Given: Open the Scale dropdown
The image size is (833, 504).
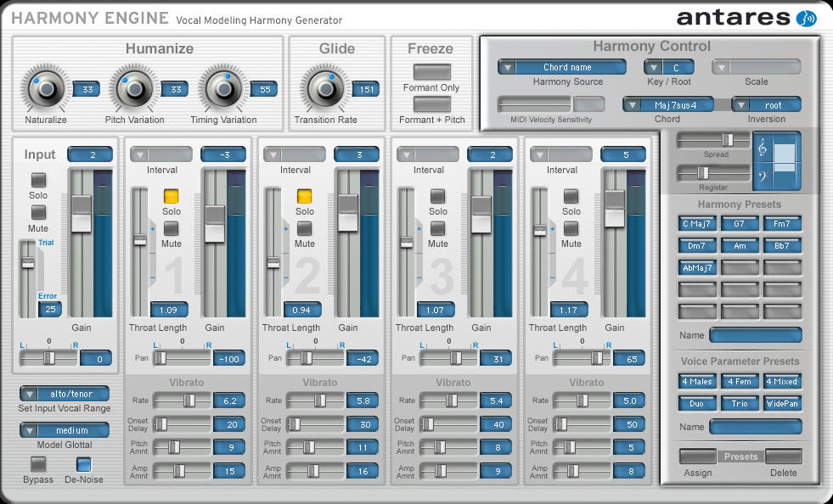Looking at the screenshot, I should (x=756, y=67).
